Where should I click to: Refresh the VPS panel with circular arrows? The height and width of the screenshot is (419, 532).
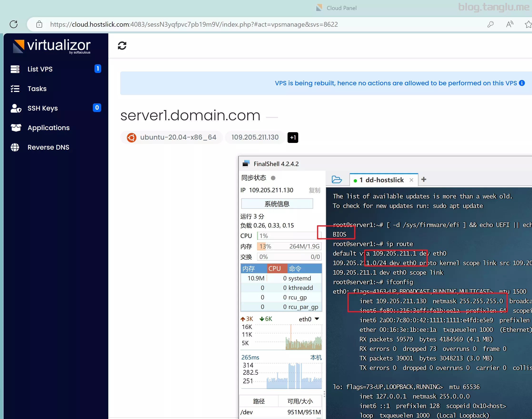(x=122, y=46)
